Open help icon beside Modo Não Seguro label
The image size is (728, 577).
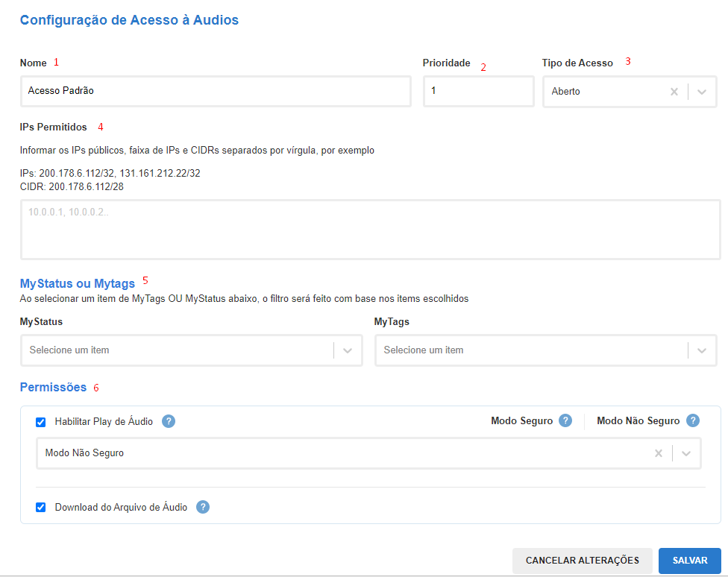[693, 420]
